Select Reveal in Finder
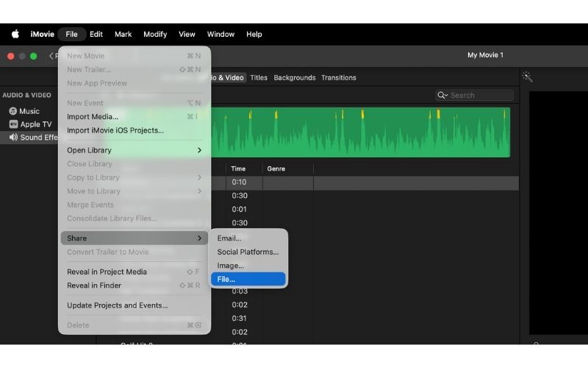 point(135,286)
